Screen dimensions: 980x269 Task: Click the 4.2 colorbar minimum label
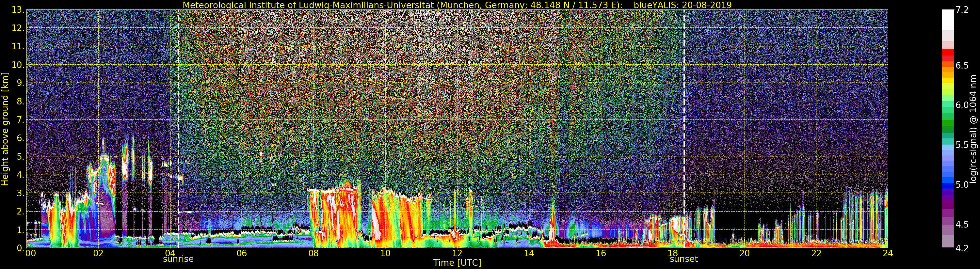tap(962, 248)
